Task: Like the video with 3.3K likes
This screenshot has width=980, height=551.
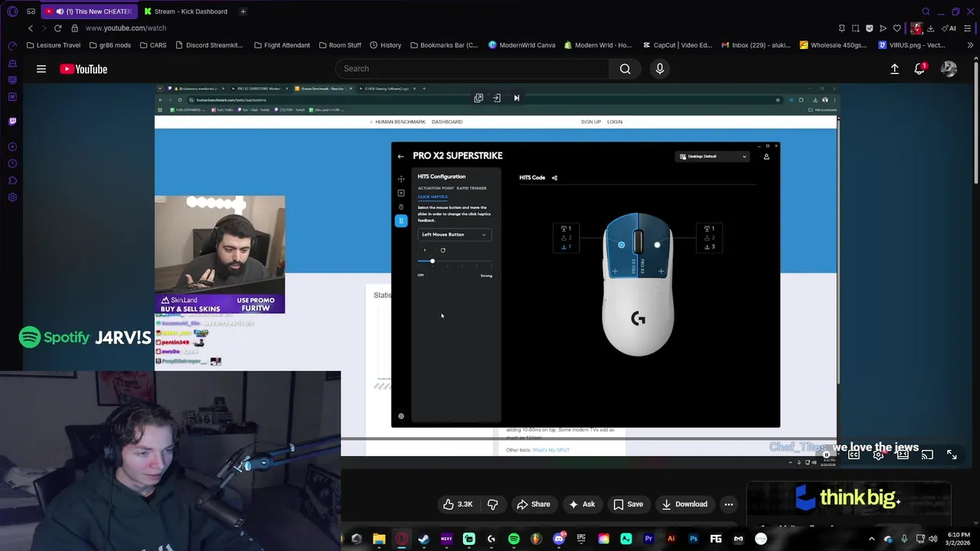Action: (x=458, y=504)
